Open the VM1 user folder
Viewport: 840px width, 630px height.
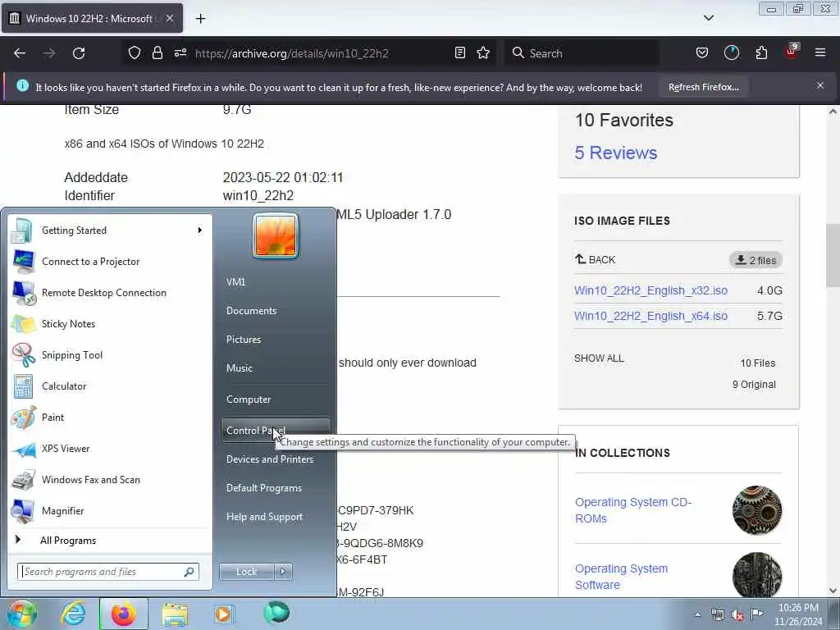point(276,282)
